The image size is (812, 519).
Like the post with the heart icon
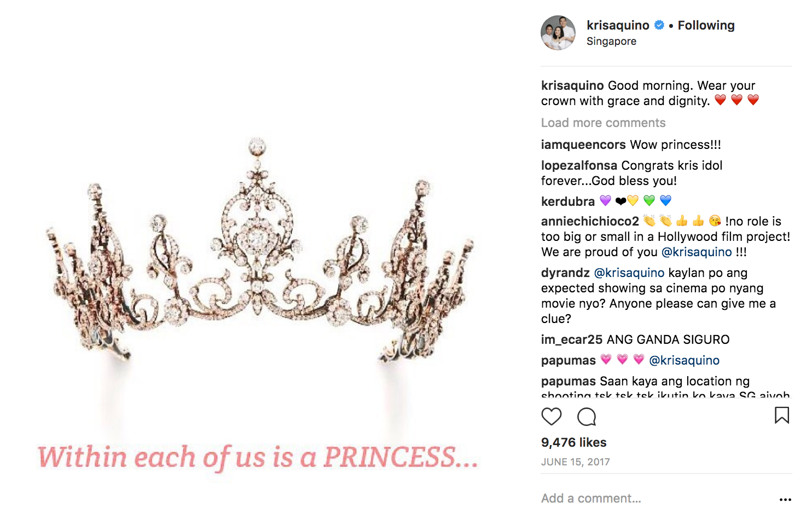pos(551,417)
